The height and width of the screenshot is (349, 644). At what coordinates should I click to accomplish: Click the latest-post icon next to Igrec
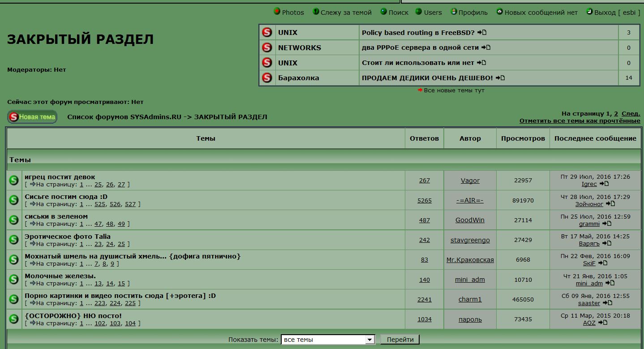[x=604, y=184]
